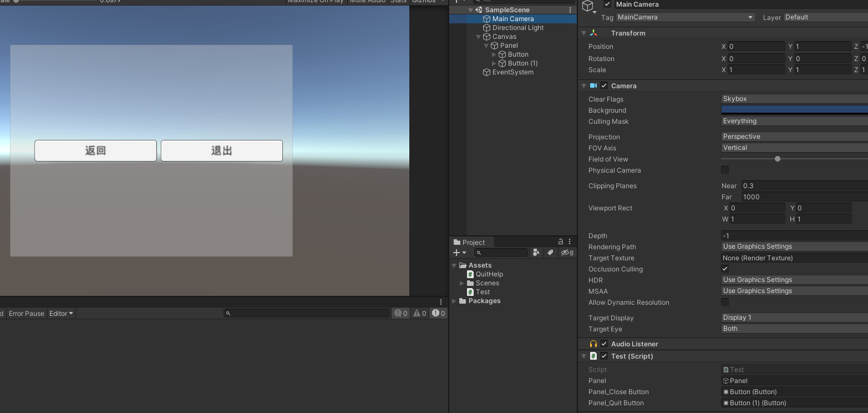Open the Tag MainCamera dropdown
The image size is (868, 413).
tap(686, 17)
